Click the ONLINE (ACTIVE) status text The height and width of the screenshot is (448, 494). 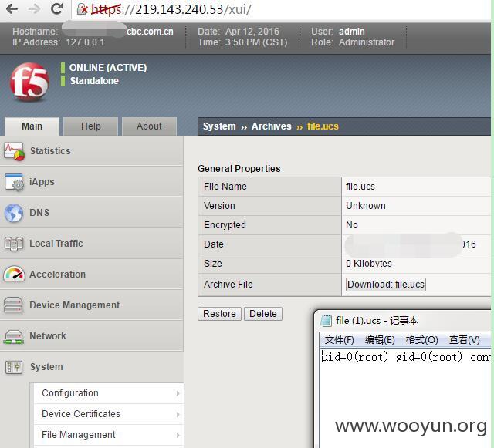[108, 68]
